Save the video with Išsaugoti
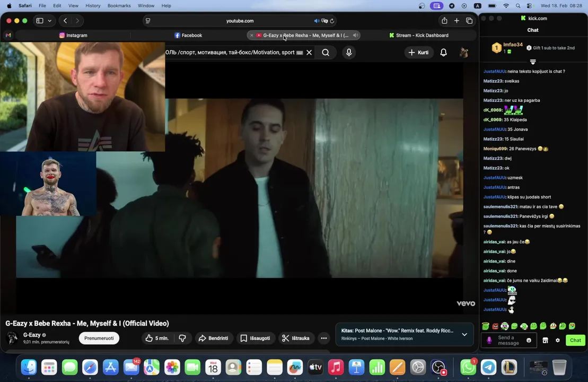Viewport: 588px width, 382px height. click(x=256, y=338)
